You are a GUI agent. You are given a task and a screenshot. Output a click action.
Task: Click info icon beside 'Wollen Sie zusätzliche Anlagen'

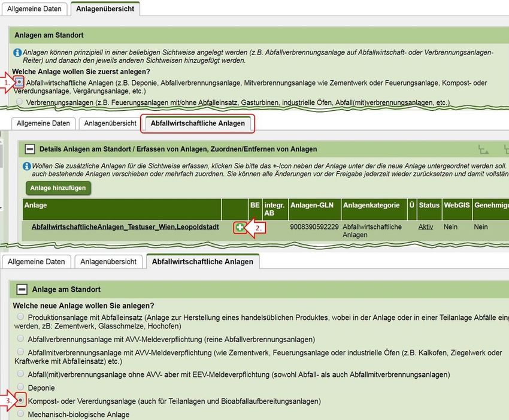point(26,165)
